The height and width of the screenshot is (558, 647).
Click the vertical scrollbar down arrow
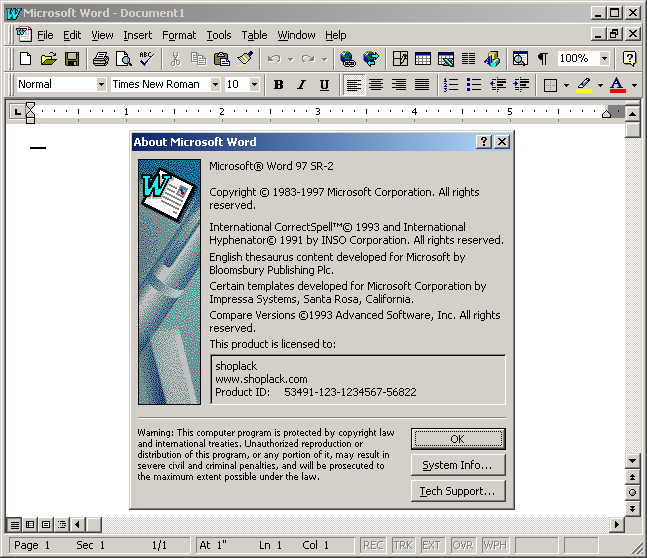coord(632,461)
